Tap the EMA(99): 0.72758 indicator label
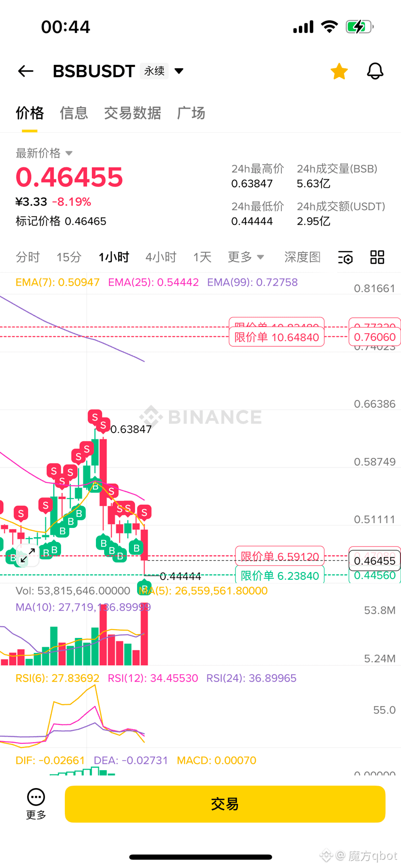 252,282
